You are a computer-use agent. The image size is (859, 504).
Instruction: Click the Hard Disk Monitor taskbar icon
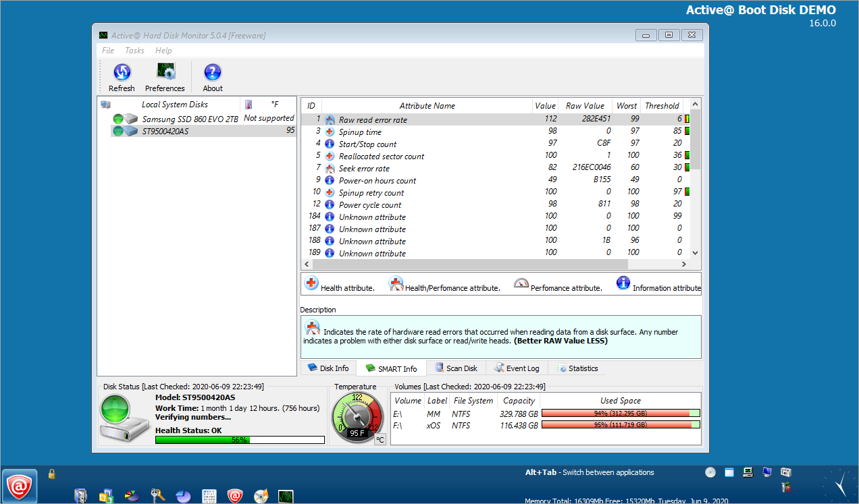286,496
